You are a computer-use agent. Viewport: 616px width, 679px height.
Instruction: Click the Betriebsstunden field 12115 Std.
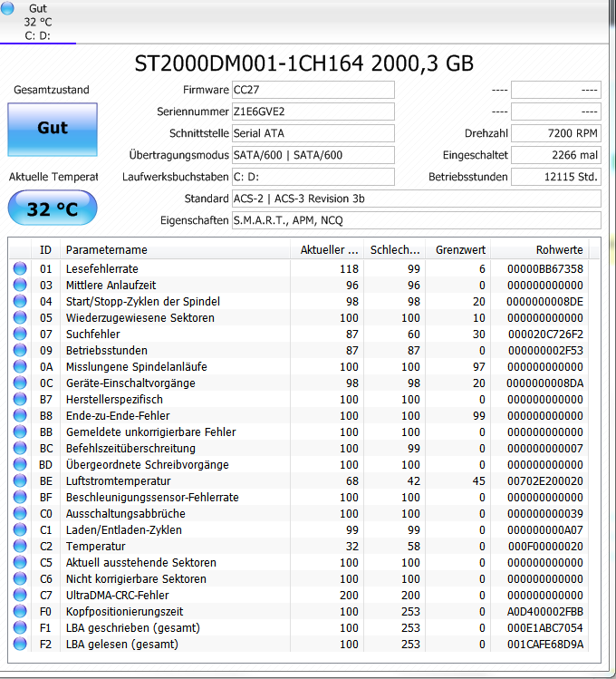(556, 177)
